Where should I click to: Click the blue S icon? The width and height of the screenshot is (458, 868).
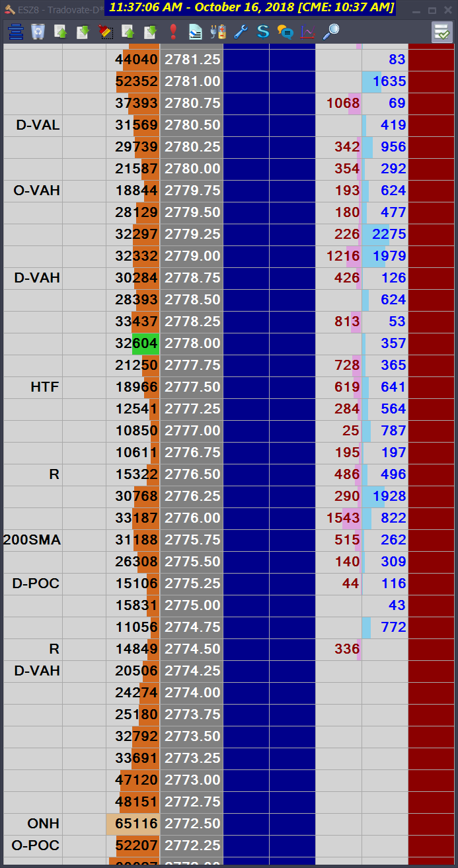[x=263, y=31]
